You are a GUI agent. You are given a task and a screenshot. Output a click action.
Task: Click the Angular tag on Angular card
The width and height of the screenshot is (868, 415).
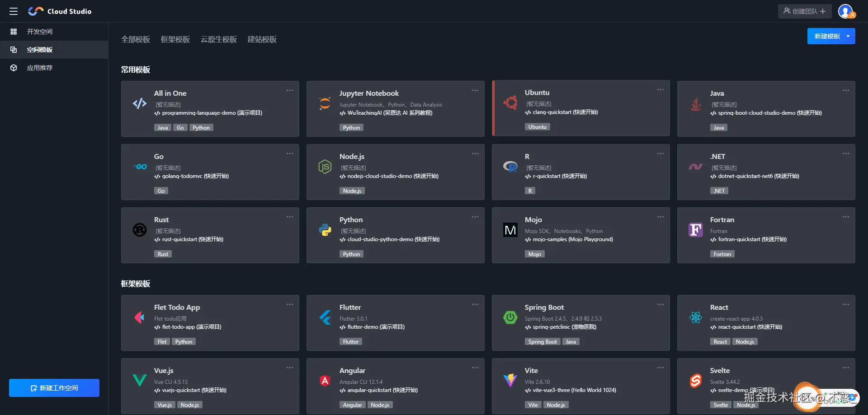(353, 405)
